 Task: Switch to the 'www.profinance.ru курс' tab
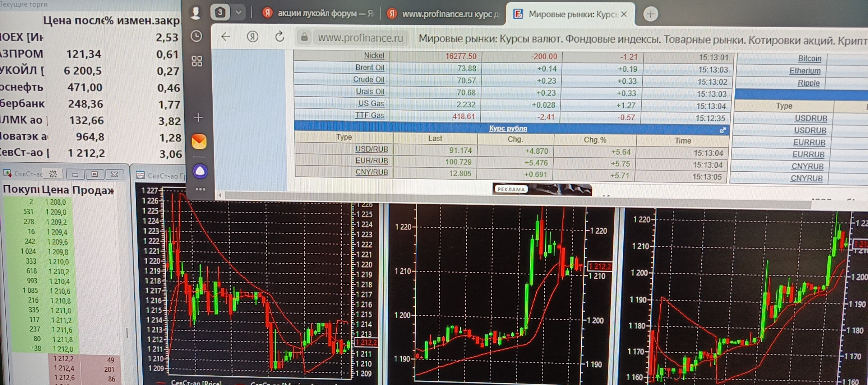coord(443,14)
